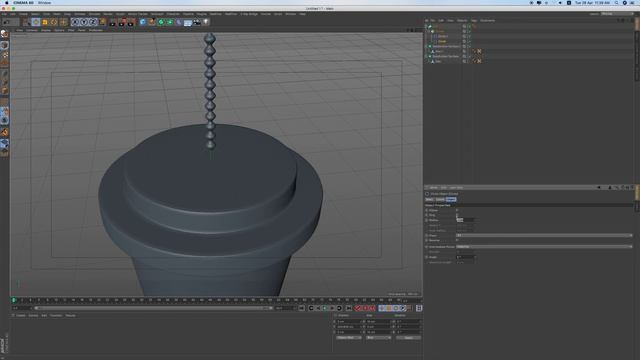Select the Live Selection tool
The width and height of the screenshot is (640, 360).
coord(27,22)
